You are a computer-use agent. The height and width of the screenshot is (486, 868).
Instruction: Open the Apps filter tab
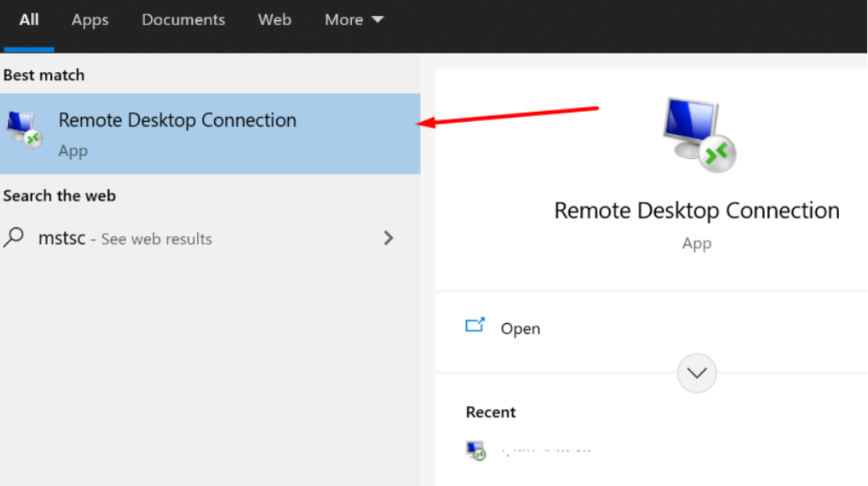(89, 20)
